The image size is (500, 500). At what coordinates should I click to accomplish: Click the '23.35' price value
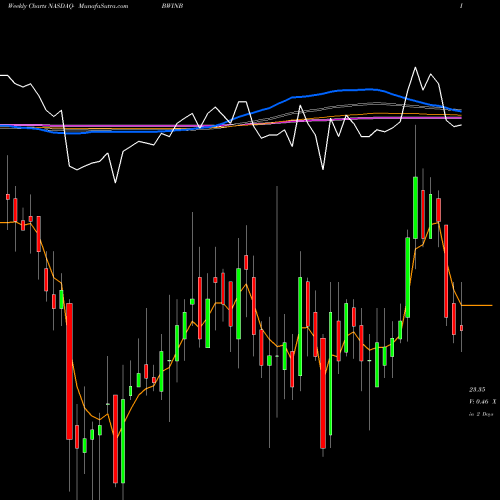pyautogui.click(x=477, y=389)
